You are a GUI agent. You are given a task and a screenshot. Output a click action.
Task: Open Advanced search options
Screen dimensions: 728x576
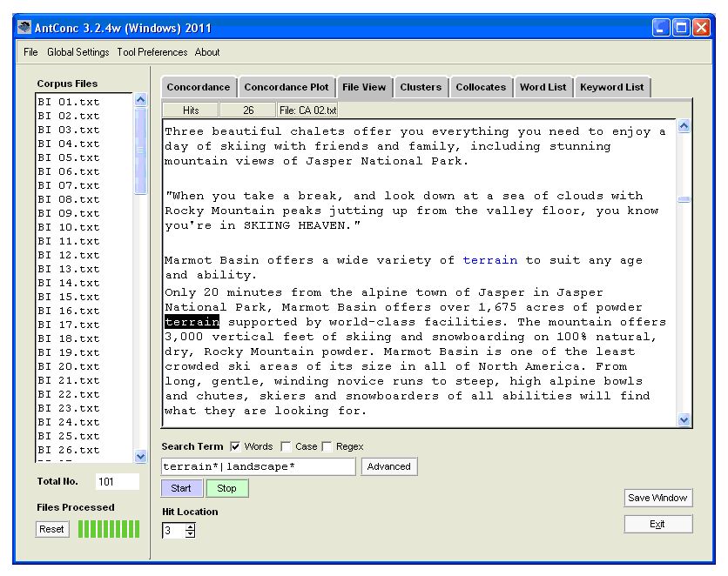tap(389, 466)
